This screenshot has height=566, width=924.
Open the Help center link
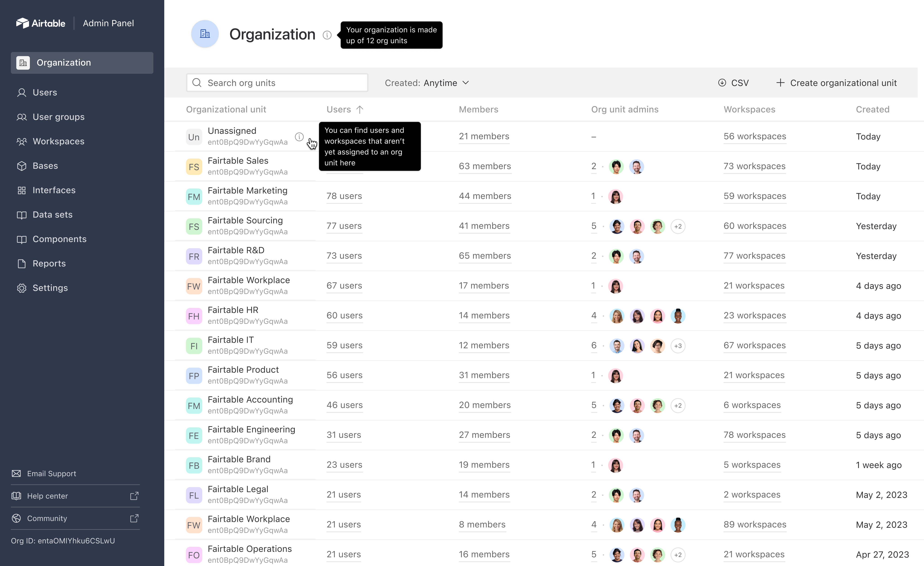click(47, 495)
